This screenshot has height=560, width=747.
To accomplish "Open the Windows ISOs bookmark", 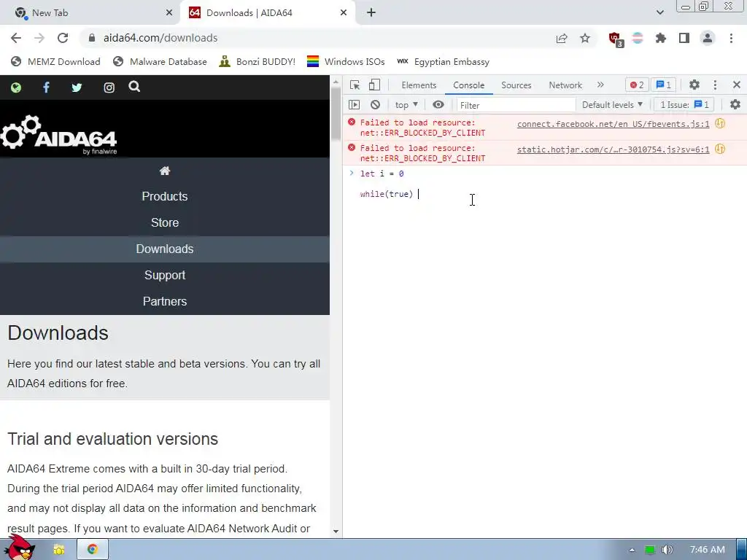I will (346, 61).
